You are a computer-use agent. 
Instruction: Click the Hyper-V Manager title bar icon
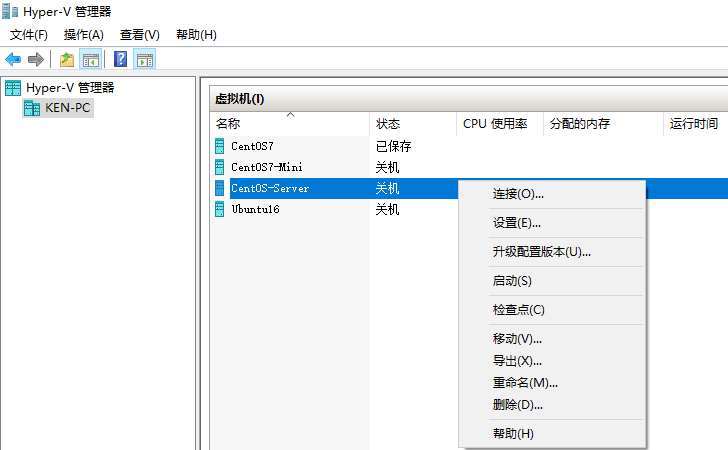click(x=9, y=11)
